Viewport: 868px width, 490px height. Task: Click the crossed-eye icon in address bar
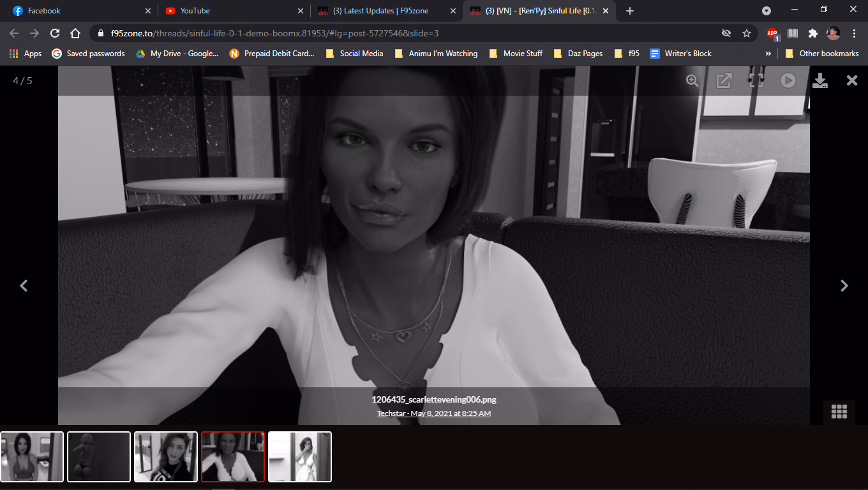pos(726,33)
